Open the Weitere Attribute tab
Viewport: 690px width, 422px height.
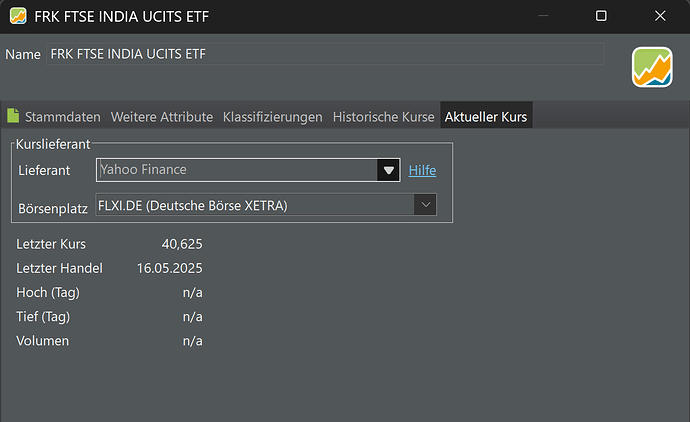click(x=161, y=117)
